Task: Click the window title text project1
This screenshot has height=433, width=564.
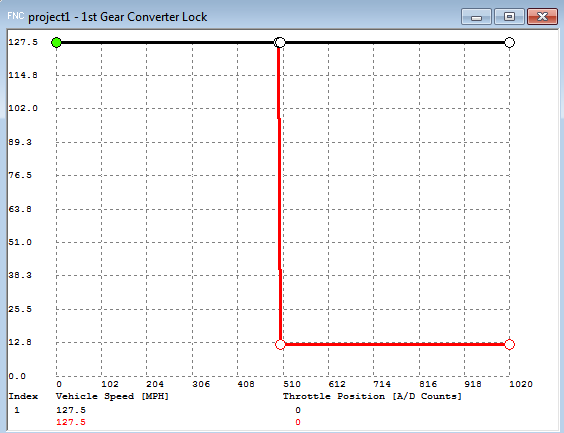Action: 49,17
